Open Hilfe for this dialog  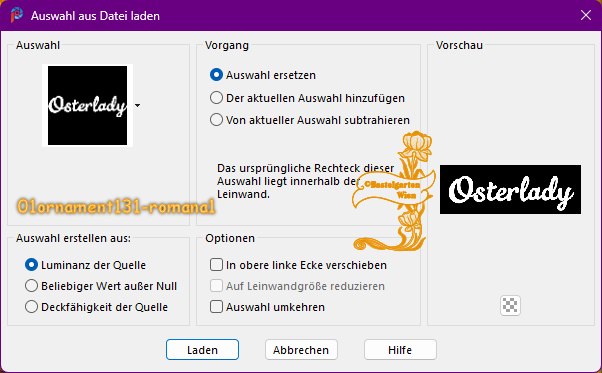400,350
